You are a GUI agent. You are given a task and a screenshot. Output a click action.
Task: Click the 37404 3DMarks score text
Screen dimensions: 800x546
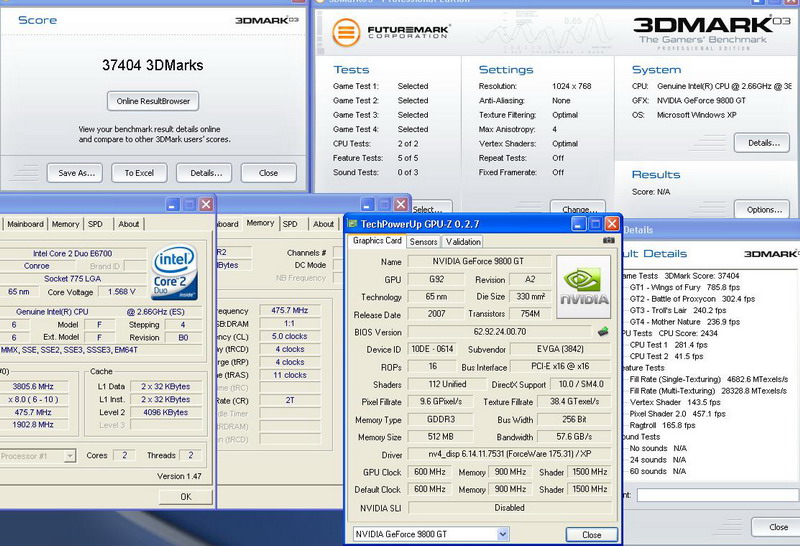click(153, 65)
